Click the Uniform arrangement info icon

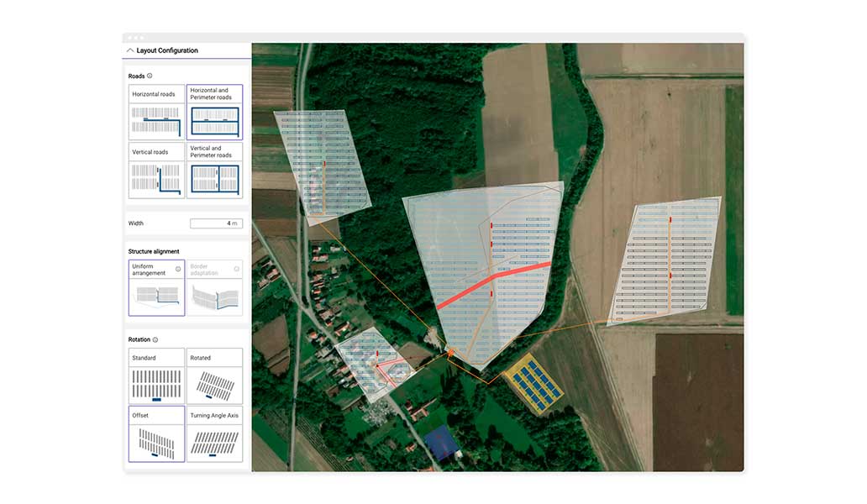178,270
